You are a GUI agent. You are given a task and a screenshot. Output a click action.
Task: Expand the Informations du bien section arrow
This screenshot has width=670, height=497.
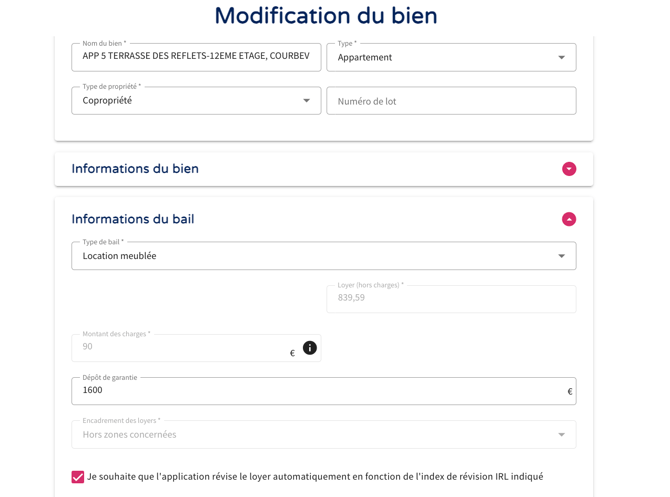pos(569,169)
